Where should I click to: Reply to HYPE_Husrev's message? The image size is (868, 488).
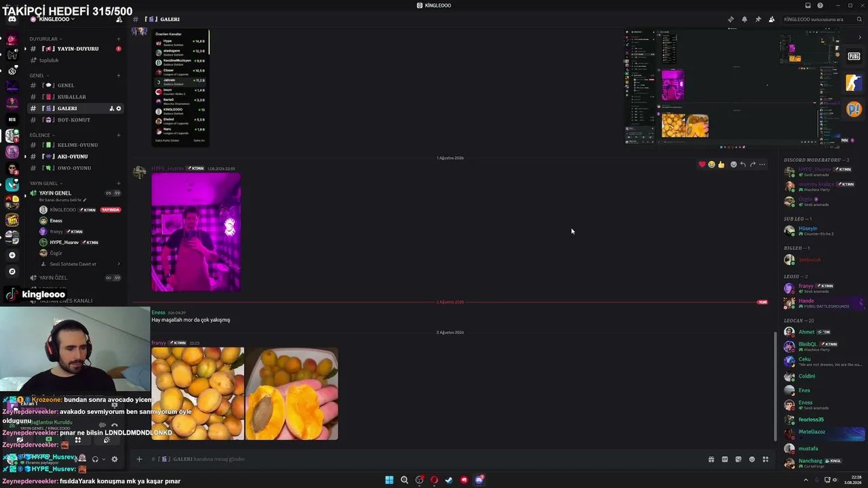pos(743,164)
